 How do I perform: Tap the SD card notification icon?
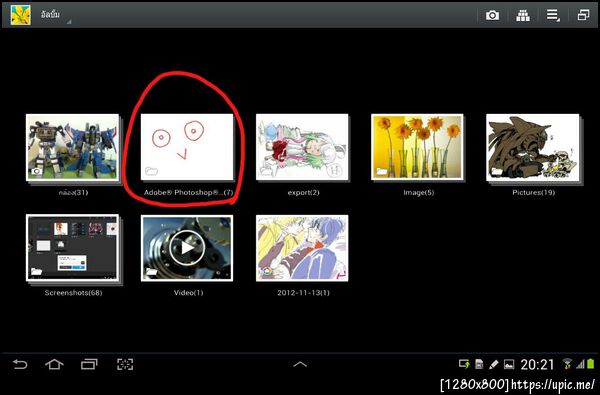tap(479, 364)
